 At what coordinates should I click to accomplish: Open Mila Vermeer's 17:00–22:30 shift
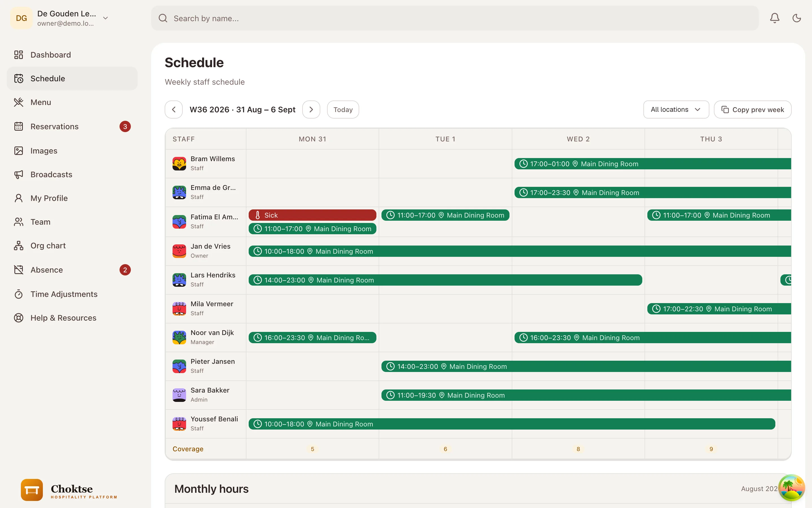coord(719,309)
